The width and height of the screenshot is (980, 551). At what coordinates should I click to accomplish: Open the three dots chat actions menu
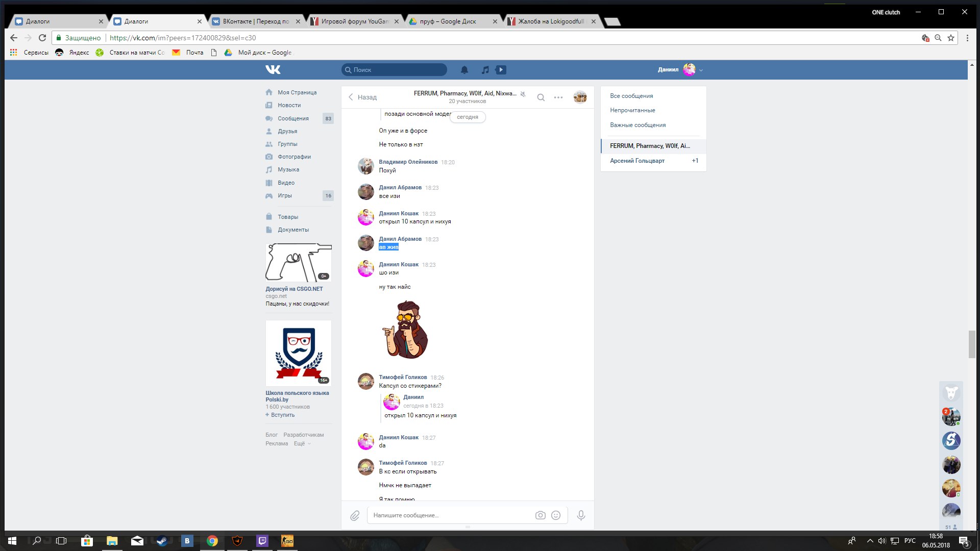pos(558,97)
